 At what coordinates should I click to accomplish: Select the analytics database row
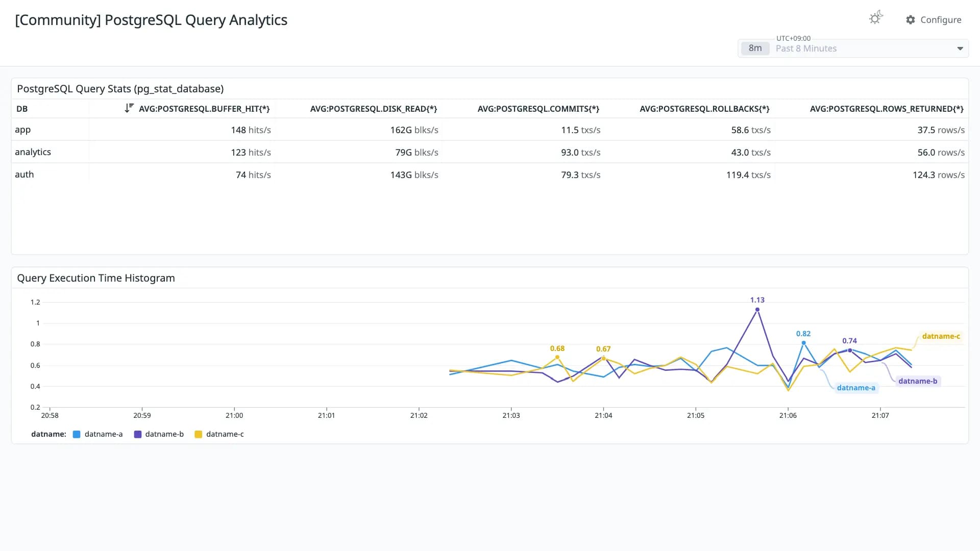pos(490,152)
